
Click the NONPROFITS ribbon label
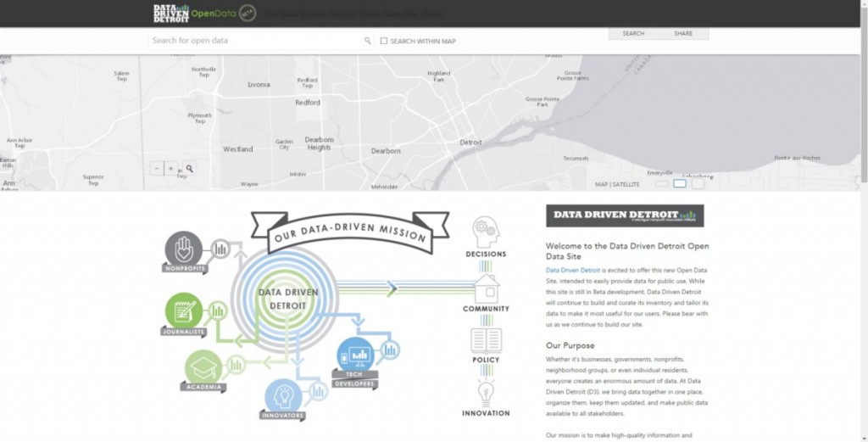[x=186, y=268]
